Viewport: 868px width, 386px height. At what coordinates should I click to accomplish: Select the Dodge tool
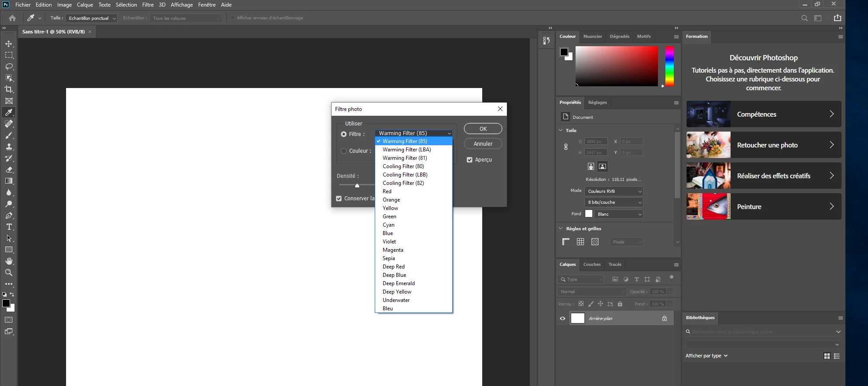click(9, 204)
